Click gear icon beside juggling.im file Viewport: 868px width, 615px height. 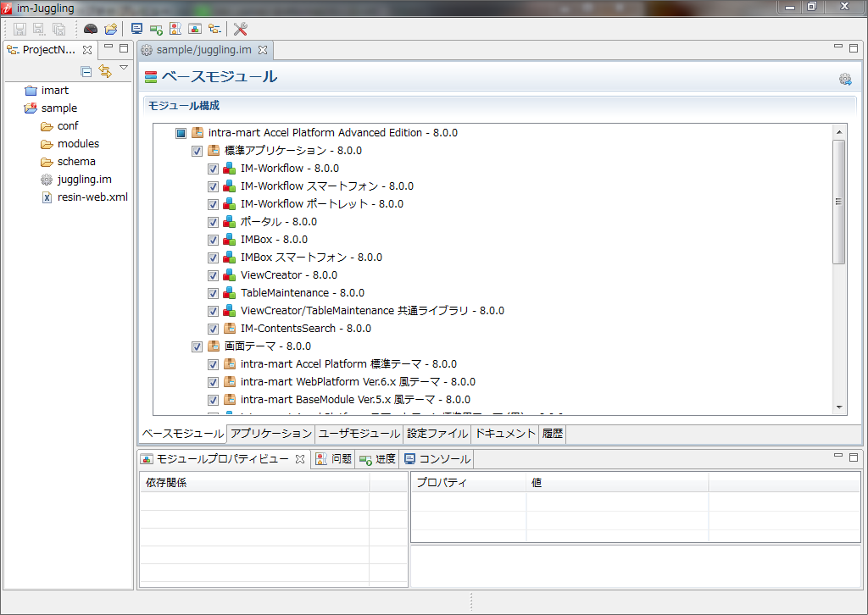click(x=47, y=180)
